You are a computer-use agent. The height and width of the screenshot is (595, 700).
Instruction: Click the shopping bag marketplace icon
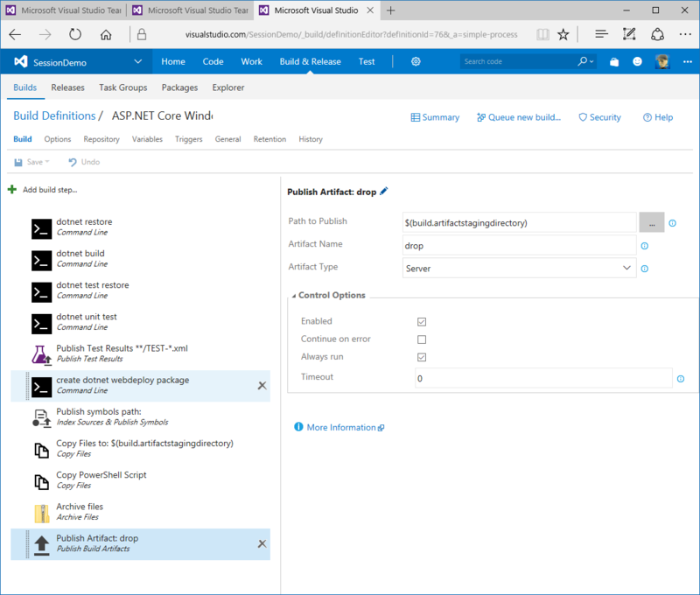click(x=614, y=62)
